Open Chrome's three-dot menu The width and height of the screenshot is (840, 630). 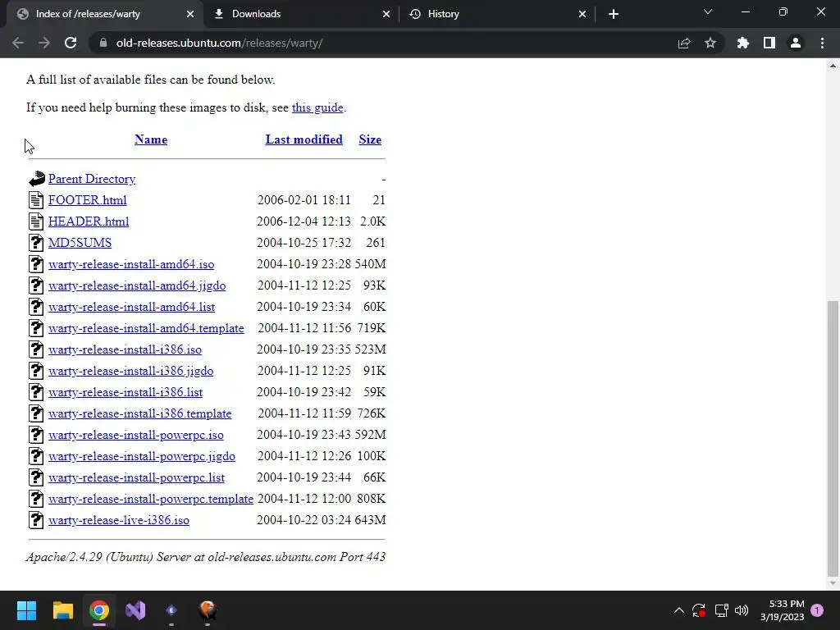(x=822, y=43)
